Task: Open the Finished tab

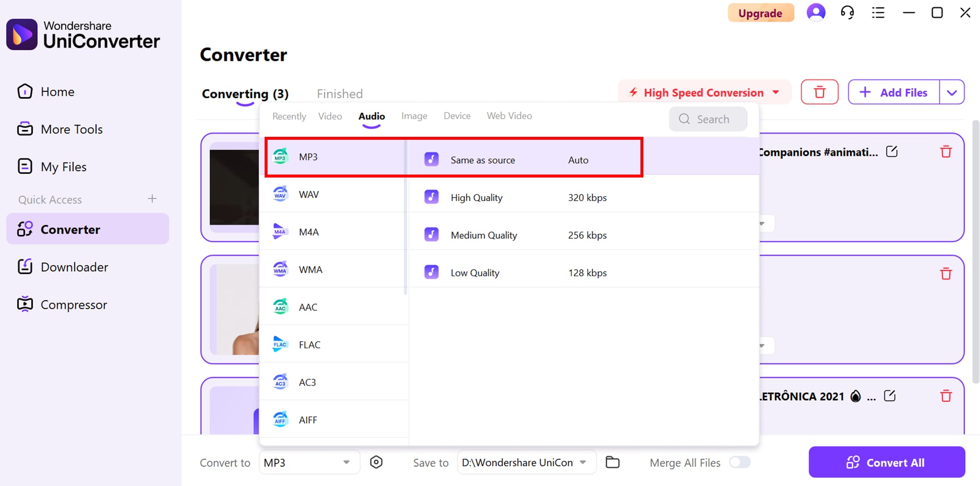Action: coord(340,94)
